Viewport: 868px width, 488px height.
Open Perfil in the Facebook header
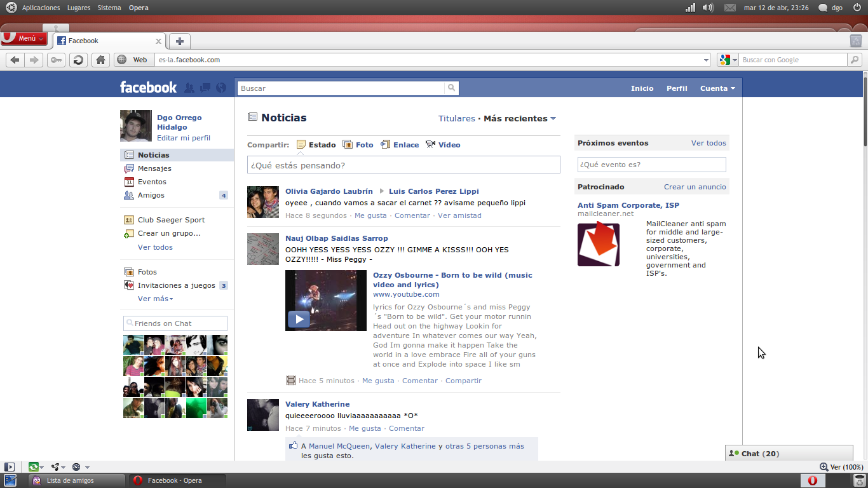pyautogui.click(x=677, y=88)
